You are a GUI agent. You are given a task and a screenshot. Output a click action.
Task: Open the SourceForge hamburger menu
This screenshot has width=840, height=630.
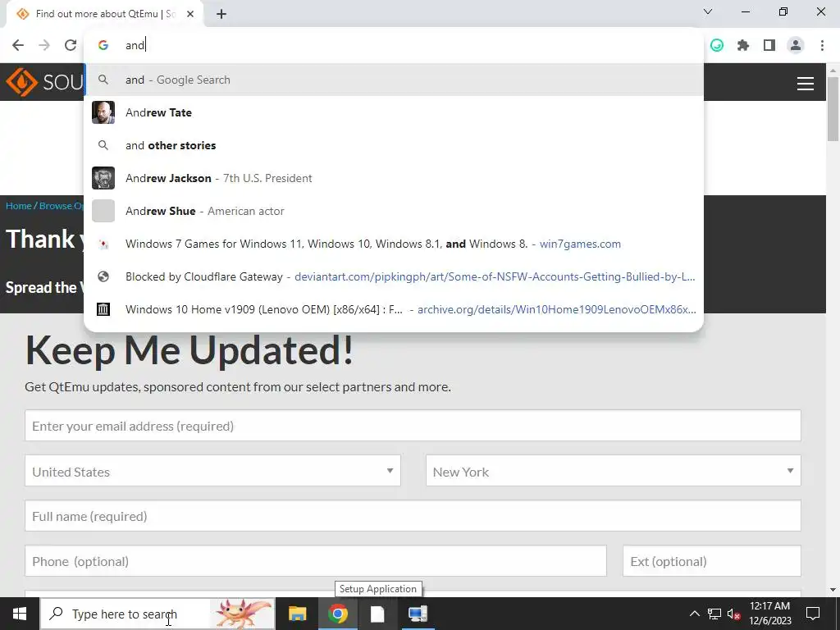click(806, 84)
